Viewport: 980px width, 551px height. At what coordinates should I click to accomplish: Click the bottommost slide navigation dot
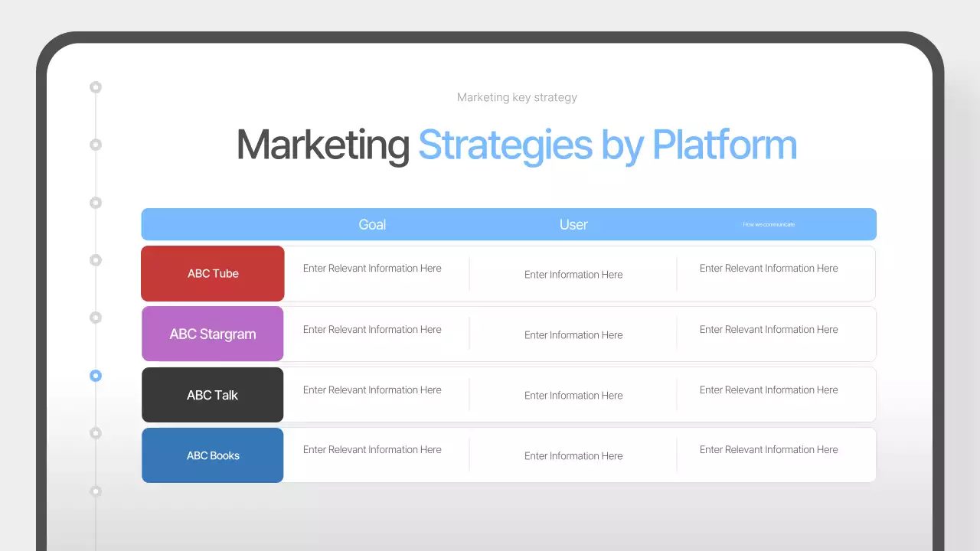(96, 491)
